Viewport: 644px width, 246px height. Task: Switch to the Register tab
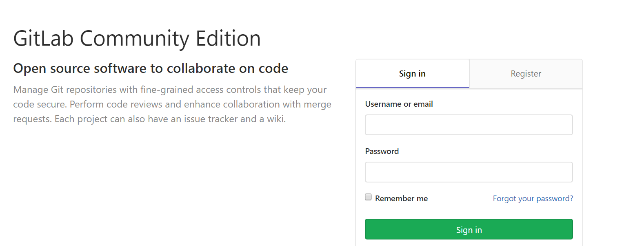526,74
